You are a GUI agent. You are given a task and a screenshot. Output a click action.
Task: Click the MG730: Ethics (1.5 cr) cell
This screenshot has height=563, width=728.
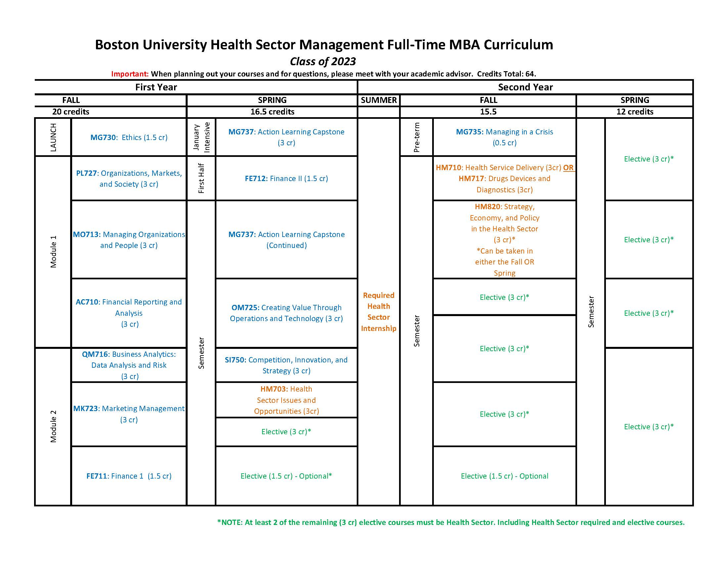(129, 137)
